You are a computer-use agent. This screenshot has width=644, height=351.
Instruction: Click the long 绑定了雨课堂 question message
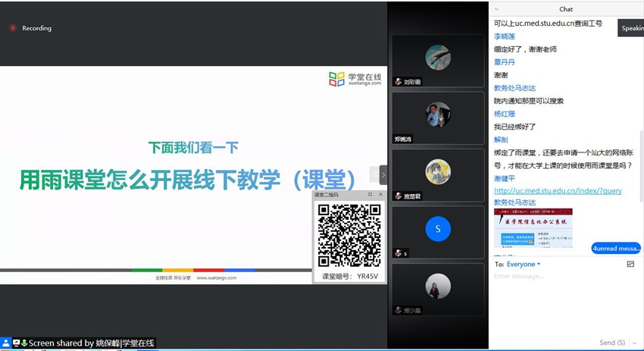pos(564,159)
